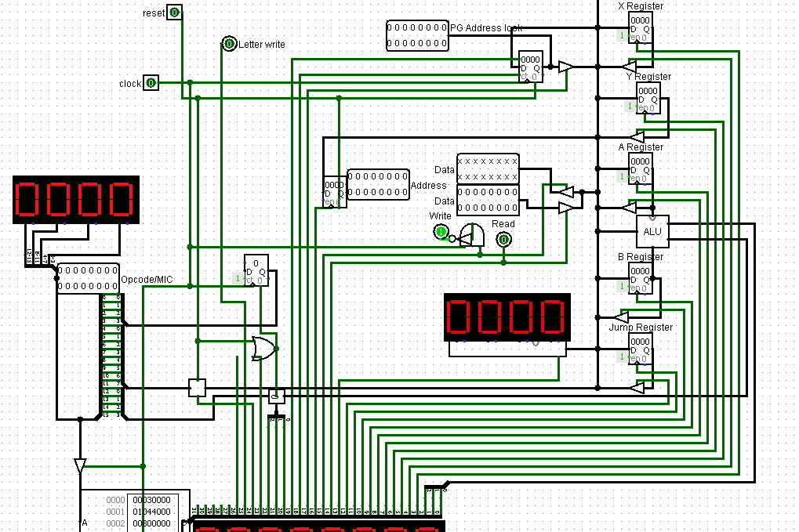799x532 pixels.
Task: Click the Opcode/MIC probe box
Action: tap(88, 279)
